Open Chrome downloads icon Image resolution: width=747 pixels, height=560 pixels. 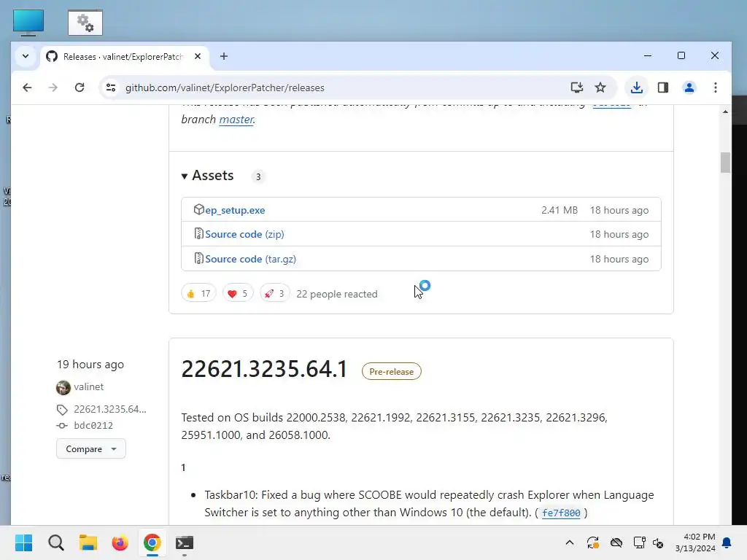coord(636,87)
